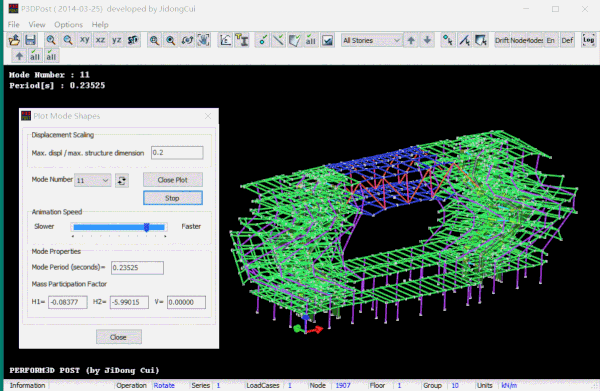Activate the rotate view tool

tap(187, 40)
